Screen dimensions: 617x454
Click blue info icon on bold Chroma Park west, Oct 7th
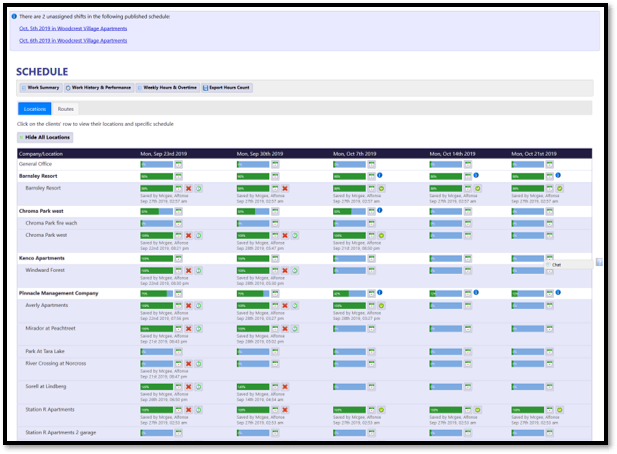(x=380, y=210)
